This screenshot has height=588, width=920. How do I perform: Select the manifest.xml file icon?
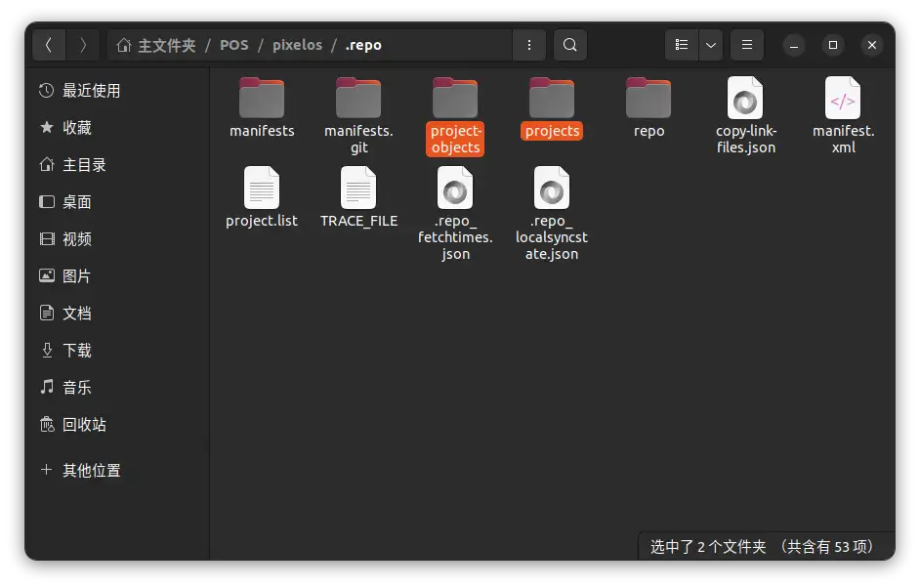pos(842,99)
